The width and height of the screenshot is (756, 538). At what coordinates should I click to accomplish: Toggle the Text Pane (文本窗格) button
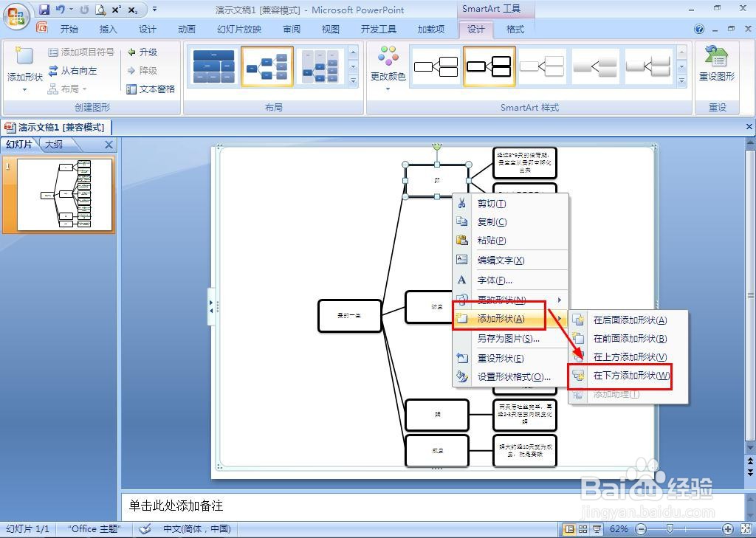[x=151, y=89]
